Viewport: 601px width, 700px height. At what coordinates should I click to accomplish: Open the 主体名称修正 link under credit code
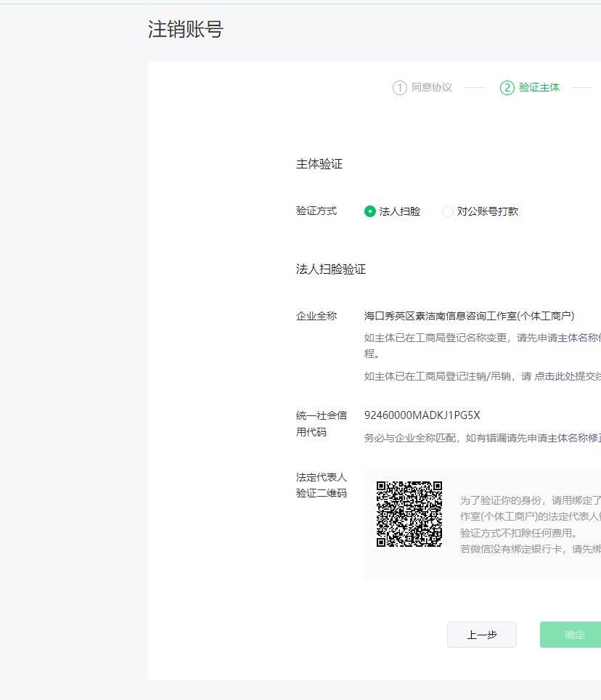coord(574,438)
